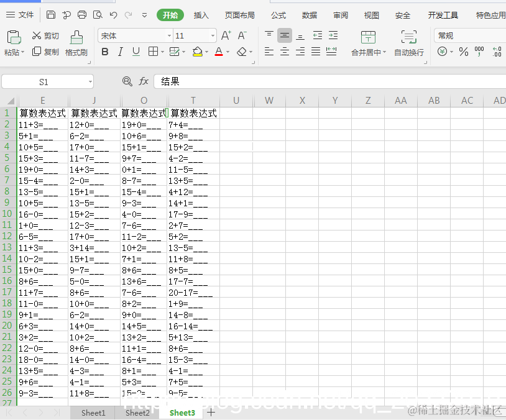The image size is (506, 420).
Task: Apply yellow fill color bucket
Action: click(x=197, y=52)
